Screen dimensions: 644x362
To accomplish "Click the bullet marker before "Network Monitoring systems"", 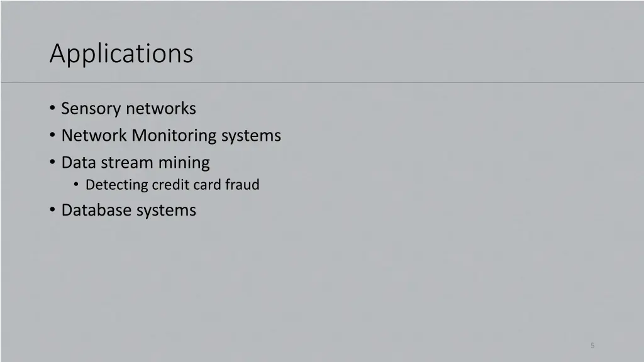I will 52,136.
